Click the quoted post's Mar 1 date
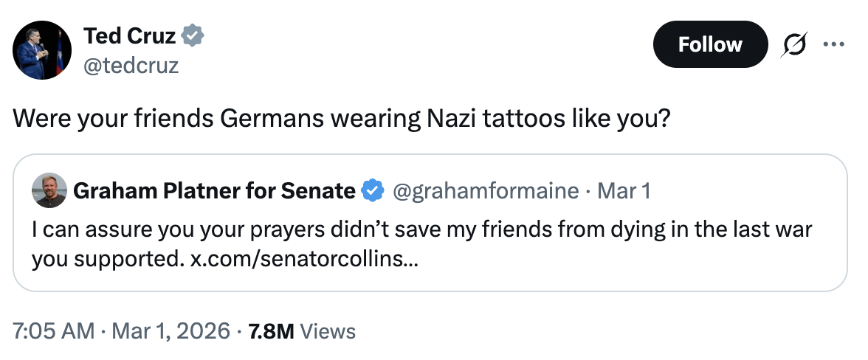 pyautogui.click(x=624, y=191)
